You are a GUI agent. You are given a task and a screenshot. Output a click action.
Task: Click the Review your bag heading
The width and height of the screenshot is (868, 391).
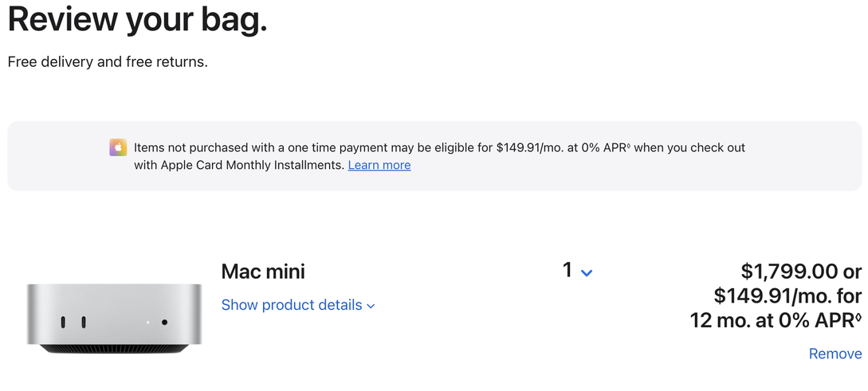(x=137, y=19)
